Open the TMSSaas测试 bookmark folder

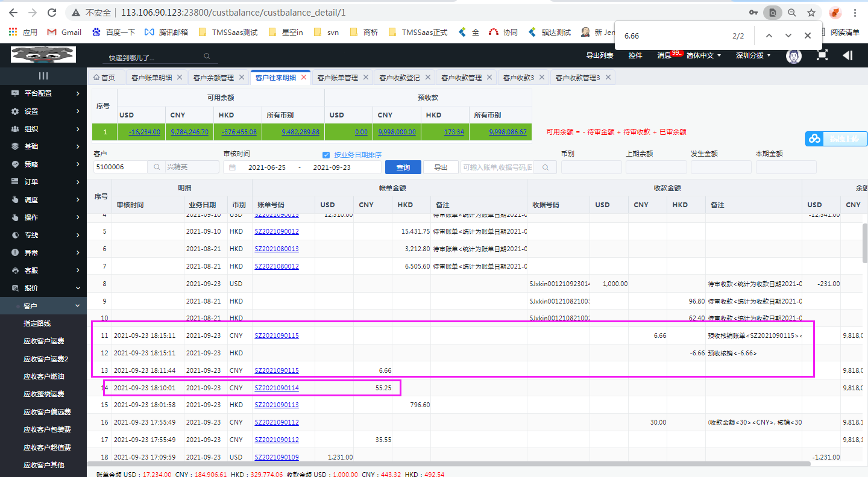(228, 32)
